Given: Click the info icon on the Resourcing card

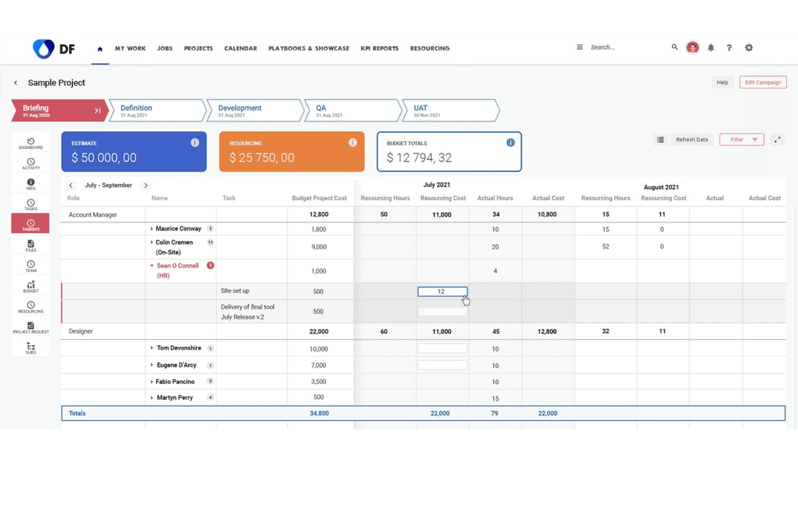Looking at the screenshot, I should pos(353,142).
